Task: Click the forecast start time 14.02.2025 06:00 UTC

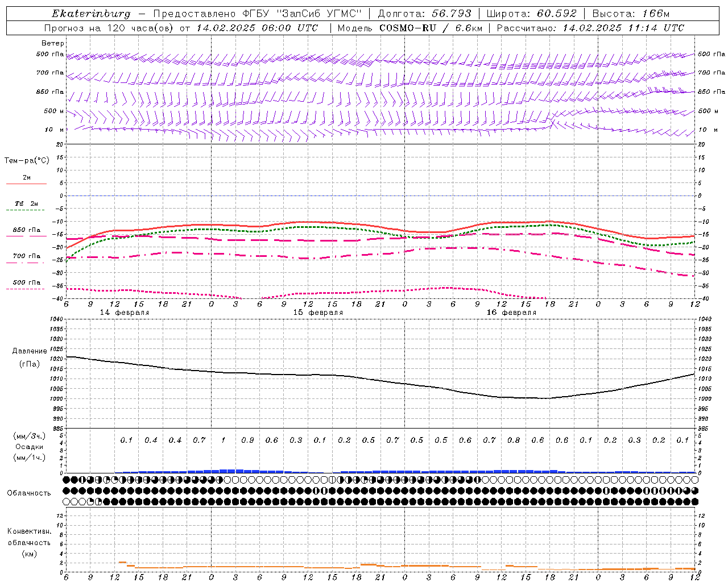Action: (257, 28)
